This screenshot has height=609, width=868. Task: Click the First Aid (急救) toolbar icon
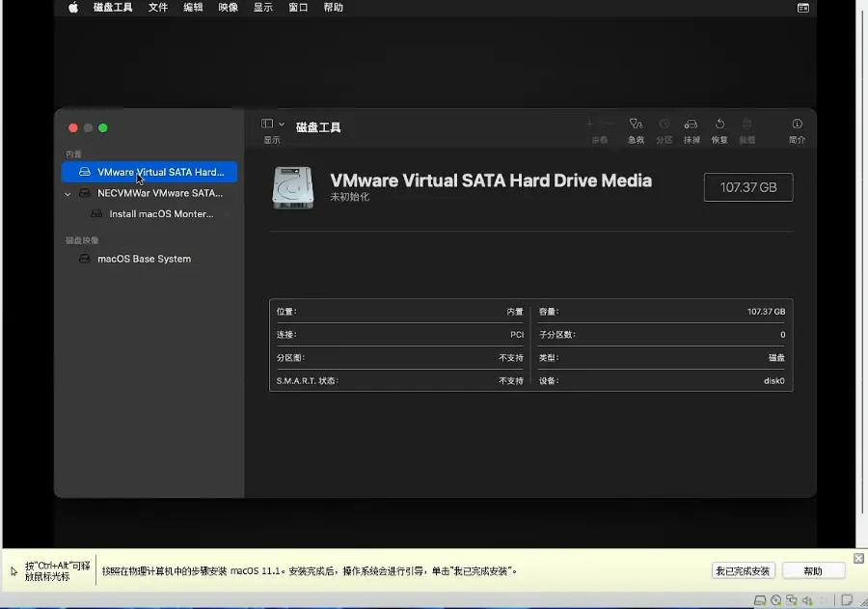[636, 125]
